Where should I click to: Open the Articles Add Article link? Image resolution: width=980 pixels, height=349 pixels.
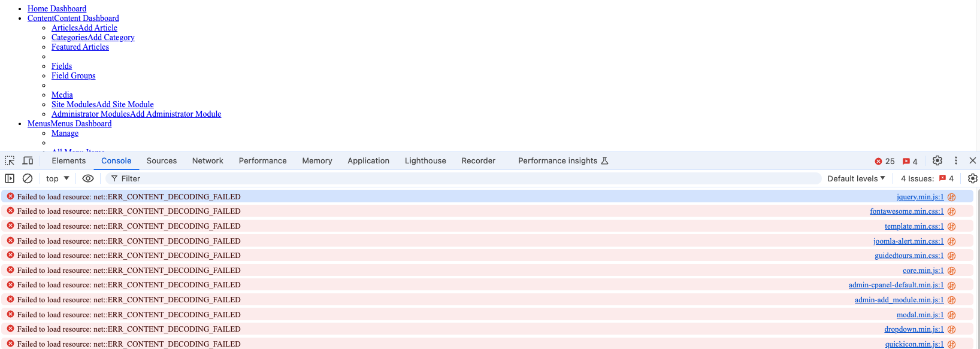(x=84, y=28)
